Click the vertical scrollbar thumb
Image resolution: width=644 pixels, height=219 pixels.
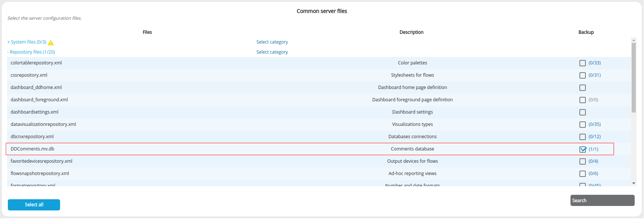(x=634, y=77)
